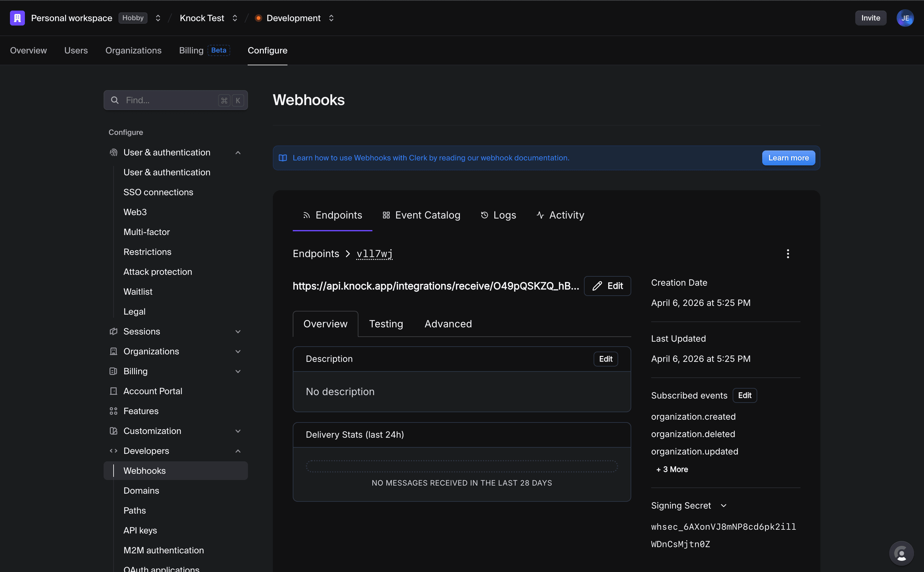Click the book icon in the webhook documentation banner
The width and height of the screenshot is (924, 572).
283,158
